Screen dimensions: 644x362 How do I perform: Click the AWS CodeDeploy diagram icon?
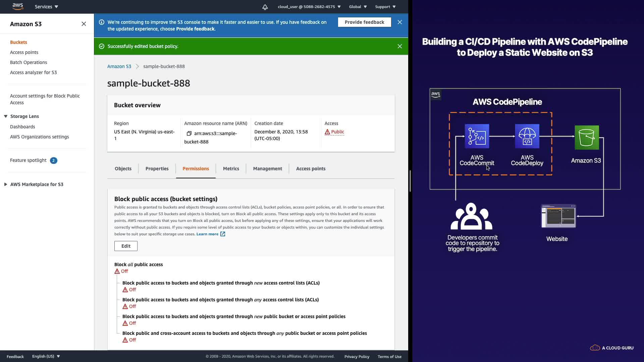[527, 136]
